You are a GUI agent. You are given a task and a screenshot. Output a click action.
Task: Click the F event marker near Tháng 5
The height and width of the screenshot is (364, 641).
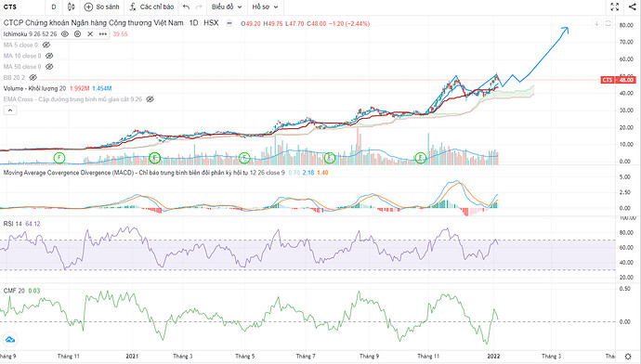point(244,157)
